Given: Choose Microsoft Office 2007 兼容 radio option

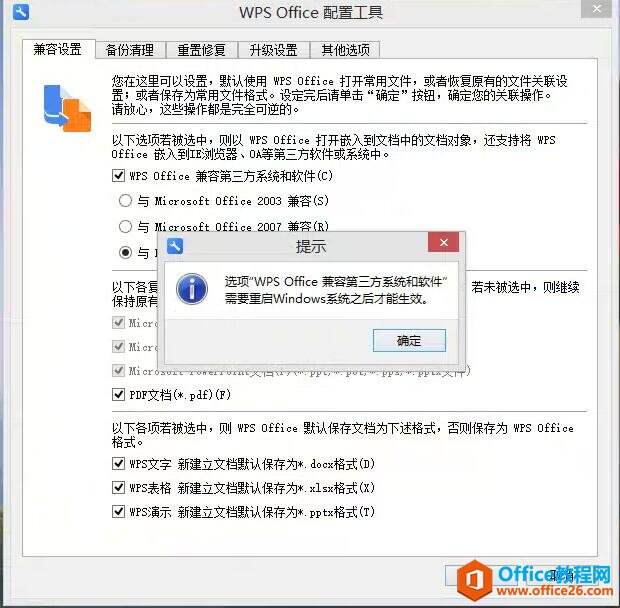Looking at the screenshot, I should [x=125, y=226].
